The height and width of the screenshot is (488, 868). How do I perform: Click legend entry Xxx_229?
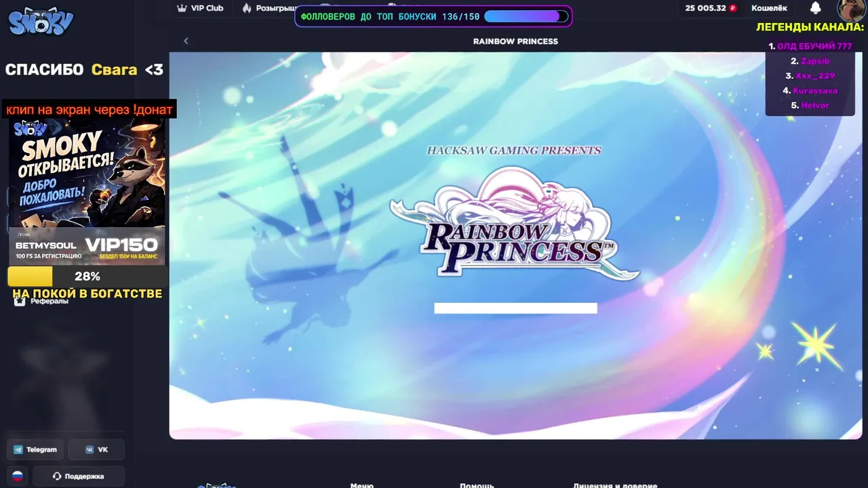[815, 76]
